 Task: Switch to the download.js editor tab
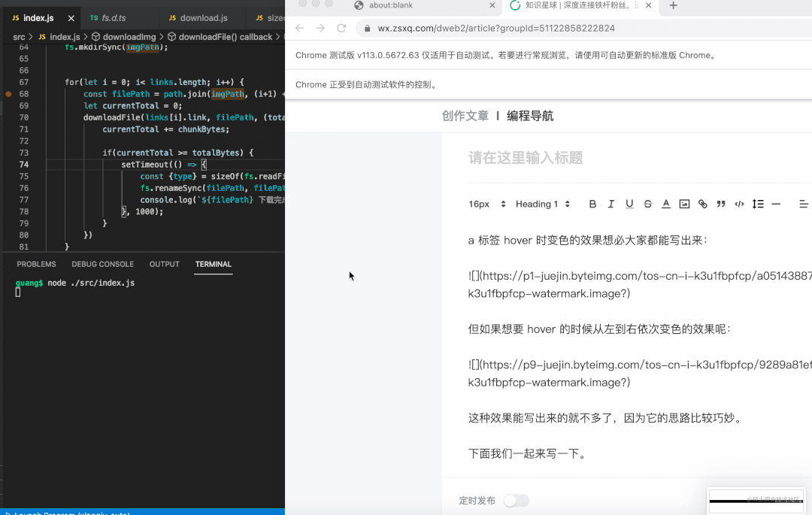coord(204,17)
